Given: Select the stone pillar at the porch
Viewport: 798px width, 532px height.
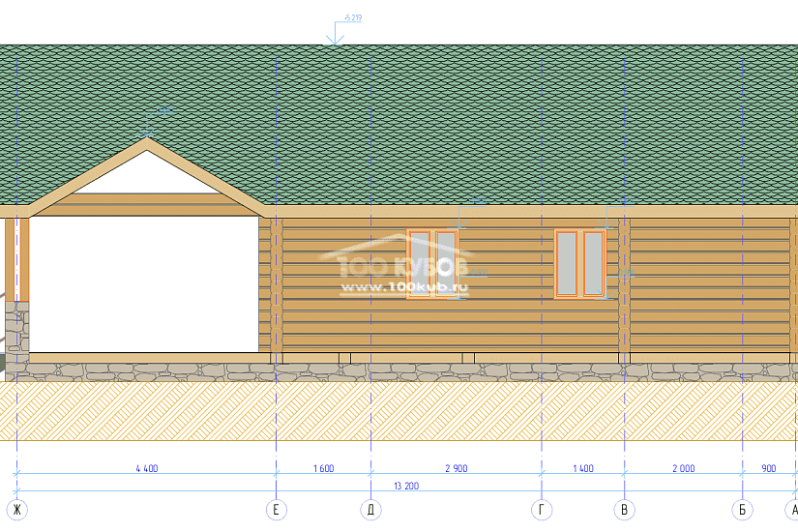Looking at the screenshot, I should tap(17, 331).
